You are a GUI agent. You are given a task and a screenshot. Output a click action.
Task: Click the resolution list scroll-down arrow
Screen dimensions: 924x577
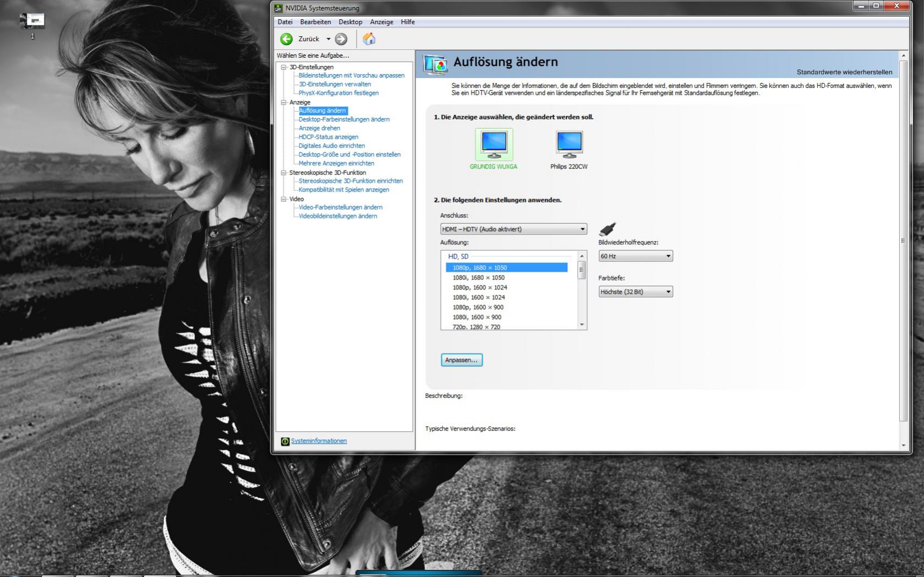582,325
